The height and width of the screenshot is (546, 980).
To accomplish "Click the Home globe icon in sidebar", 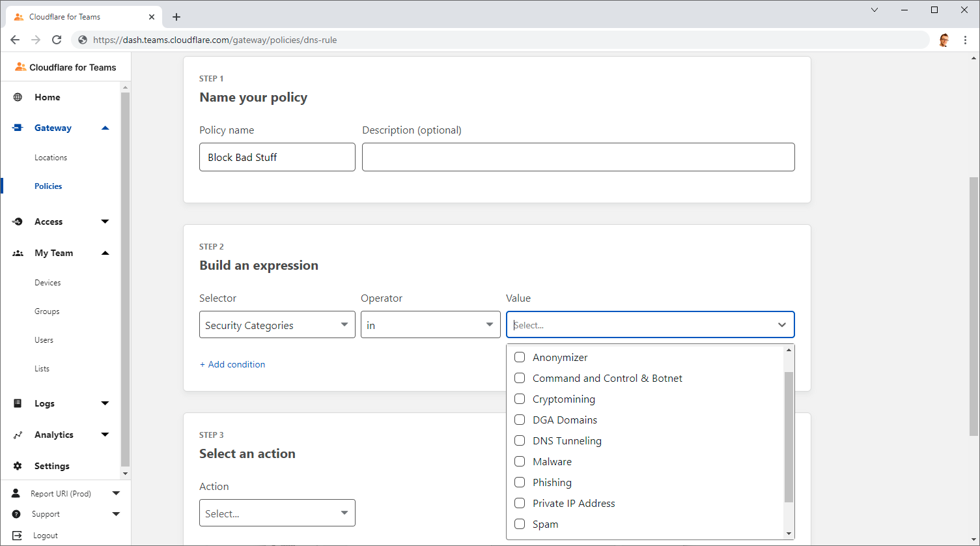I will (x=18, y=97).
